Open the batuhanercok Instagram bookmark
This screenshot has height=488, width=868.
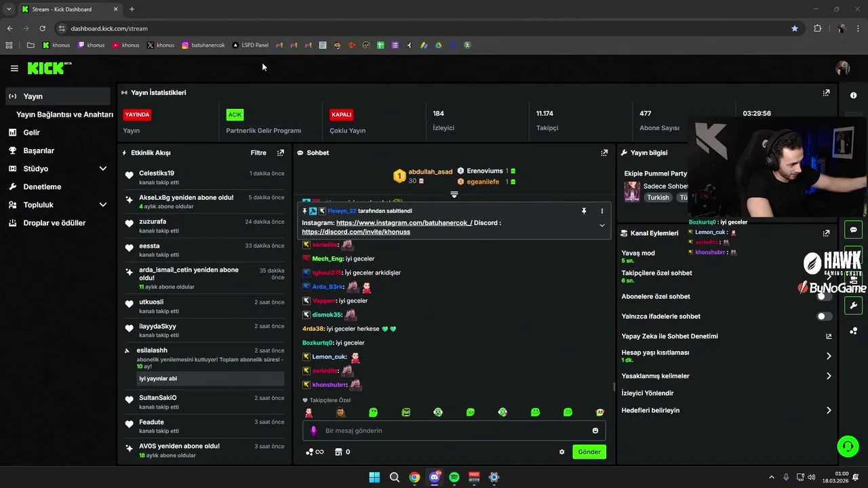tap(203, 45)
